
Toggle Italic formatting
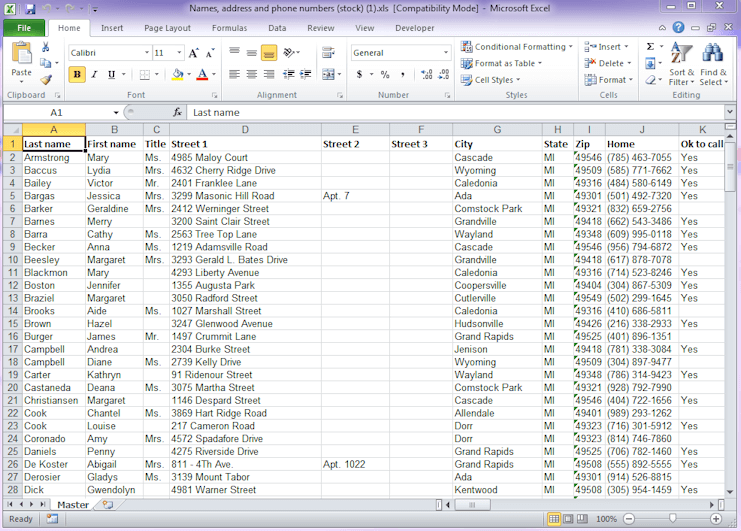pyautogui.click(x=95, y=75)
